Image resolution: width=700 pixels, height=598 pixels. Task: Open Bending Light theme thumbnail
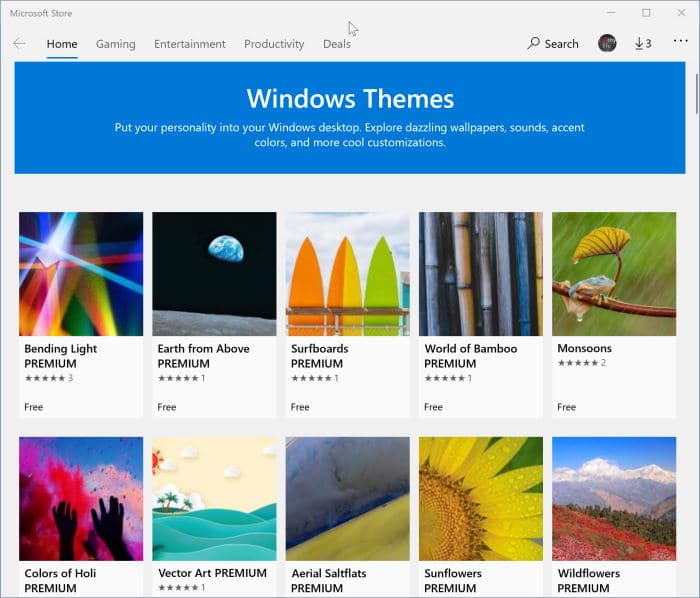coord(81,274)
